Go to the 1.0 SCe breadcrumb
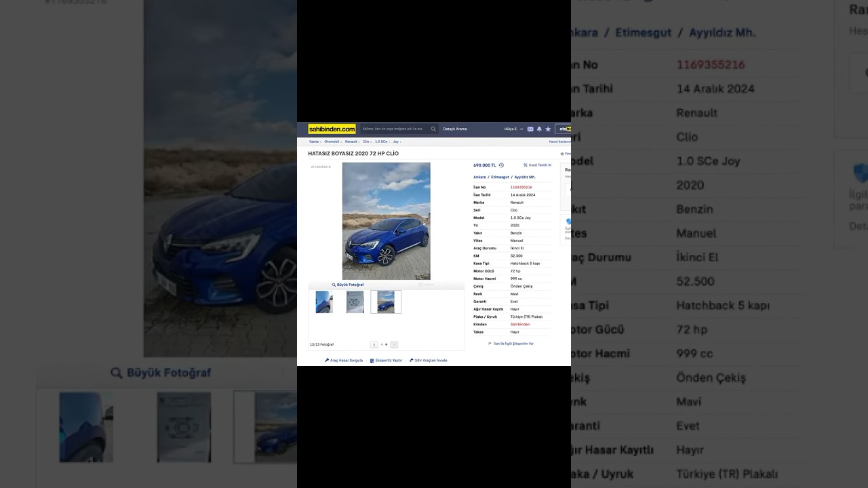Viewport: 868px width, 488px height. (381, 142)
